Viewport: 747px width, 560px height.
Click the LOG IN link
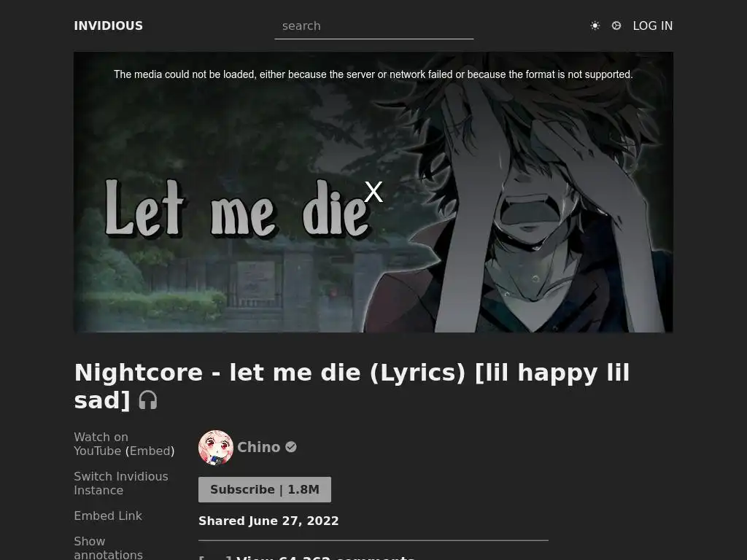(x=653, y=26)
